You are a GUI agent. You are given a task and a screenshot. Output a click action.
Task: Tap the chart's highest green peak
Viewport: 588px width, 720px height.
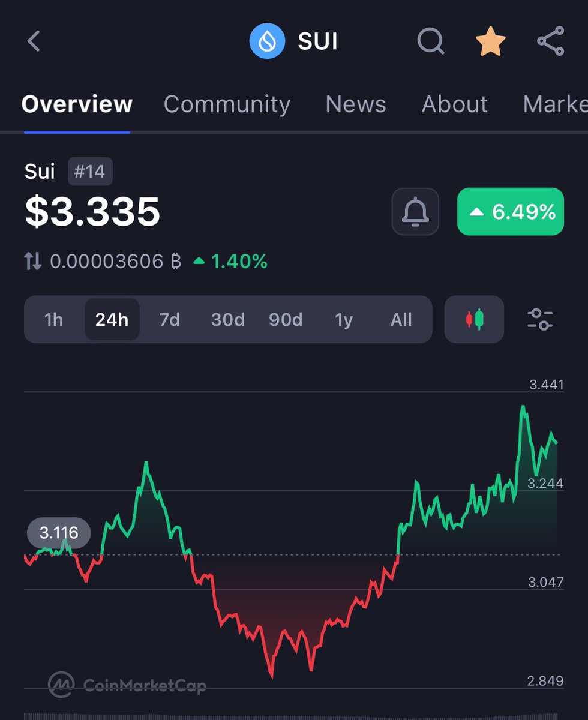(523, 407)
